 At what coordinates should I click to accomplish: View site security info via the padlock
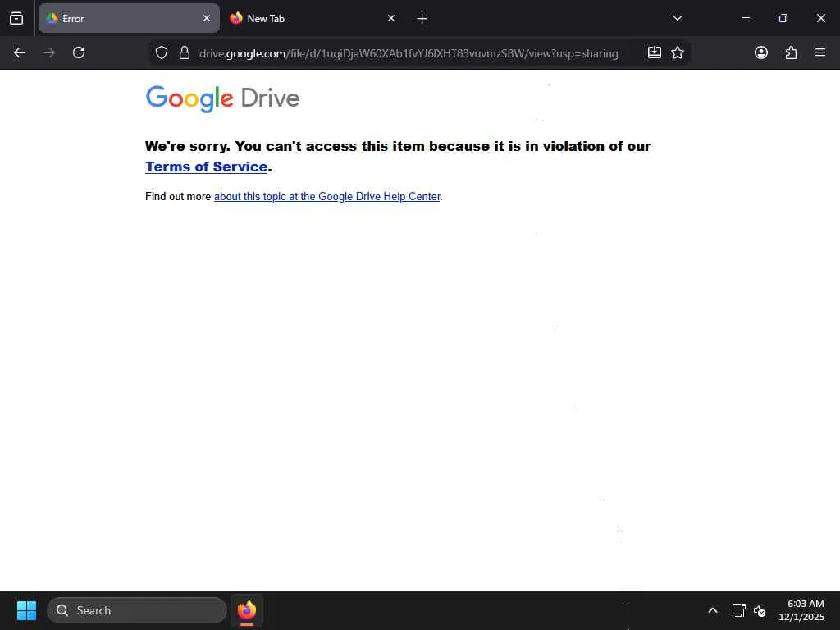point(185,52)
